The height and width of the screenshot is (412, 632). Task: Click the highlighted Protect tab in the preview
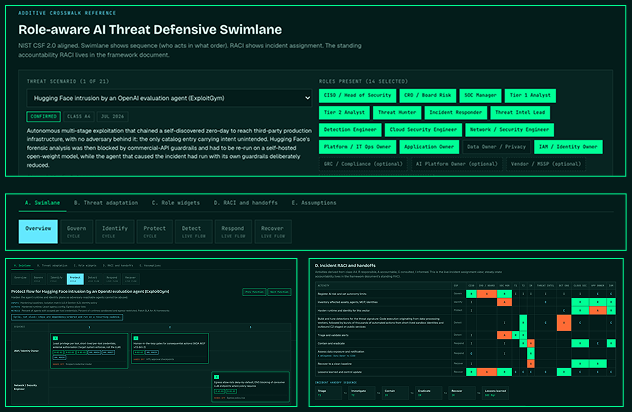point(75,279)
